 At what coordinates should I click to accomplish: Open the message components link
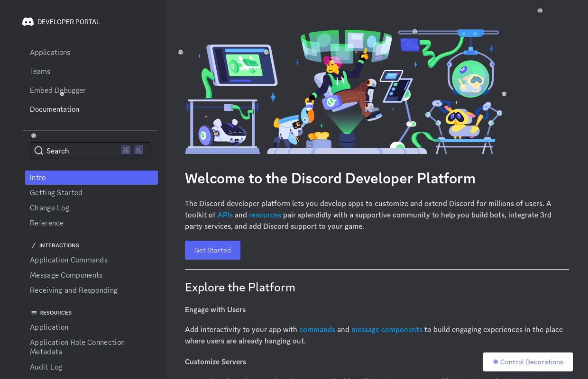point(387,330)
